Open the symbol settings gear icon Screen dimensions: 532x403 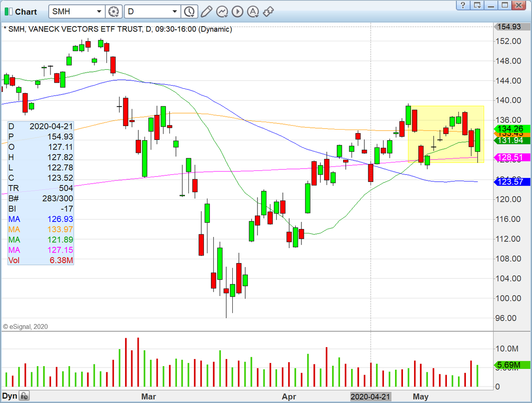[114, 12]
